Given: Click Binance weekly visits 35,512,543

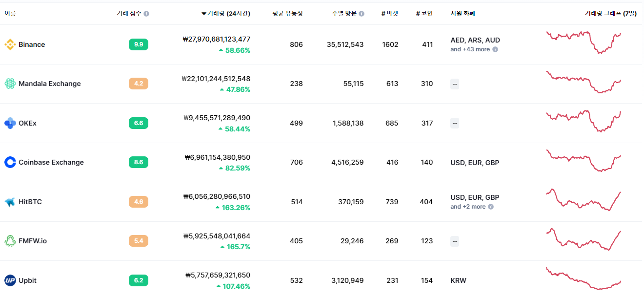Looking at the screenshot, I should [345, 44].
